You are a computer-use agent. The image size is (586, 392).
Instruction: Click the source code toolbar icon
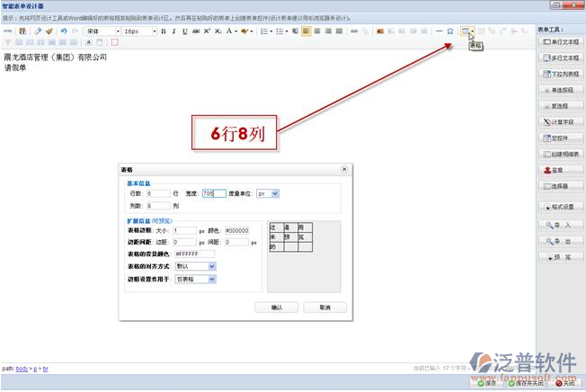[7, 31]
